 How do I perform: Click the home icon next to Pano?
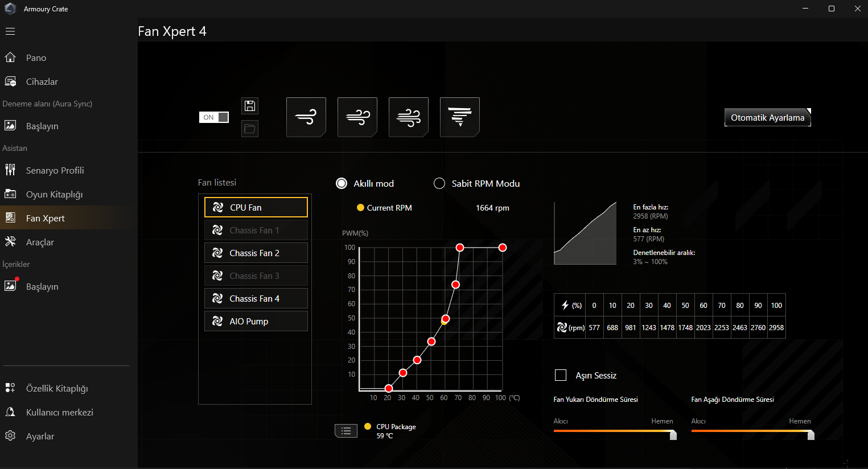(x=10, y=57)
